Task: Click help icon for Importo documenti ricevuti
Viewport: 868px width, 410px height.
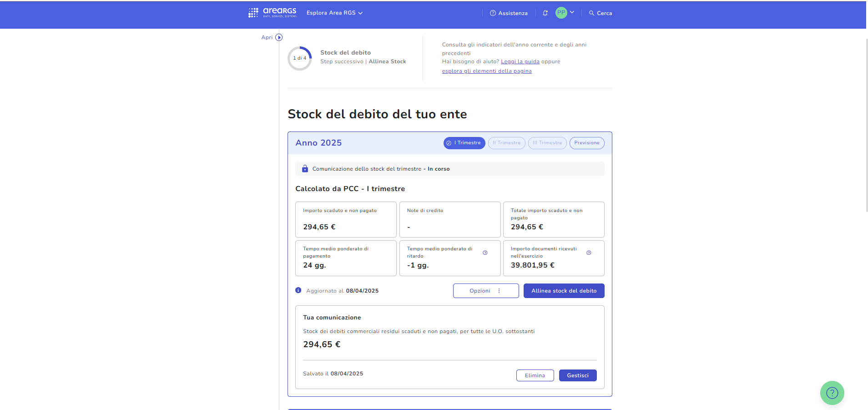Action: click(x=589, y=253)
